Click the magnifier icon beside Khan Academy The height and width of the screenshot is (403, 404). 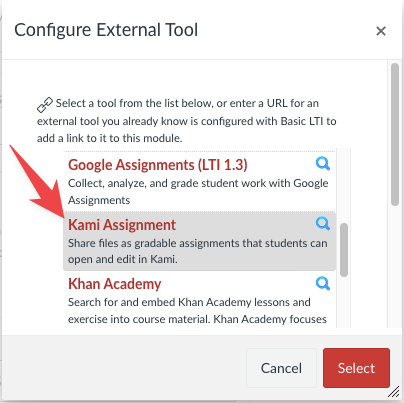(x=323, y=284)
